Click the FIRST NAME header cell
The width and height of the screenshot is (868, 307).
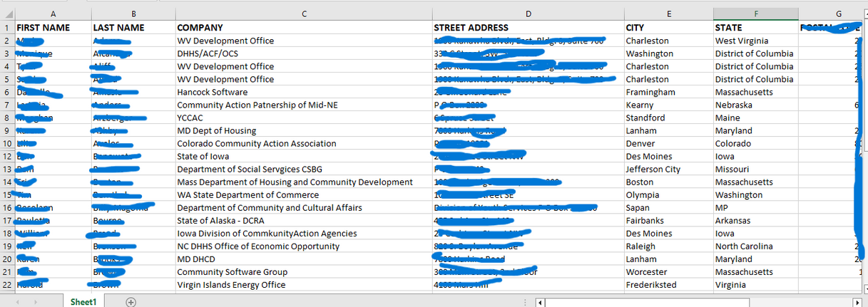52,28
